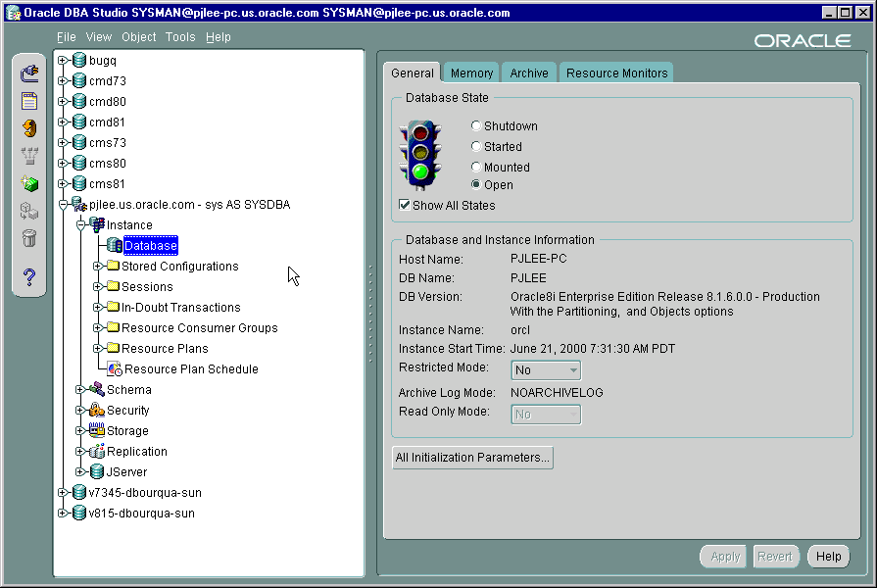
Task: Expand the bugq database node
Action: click(63, 60)
